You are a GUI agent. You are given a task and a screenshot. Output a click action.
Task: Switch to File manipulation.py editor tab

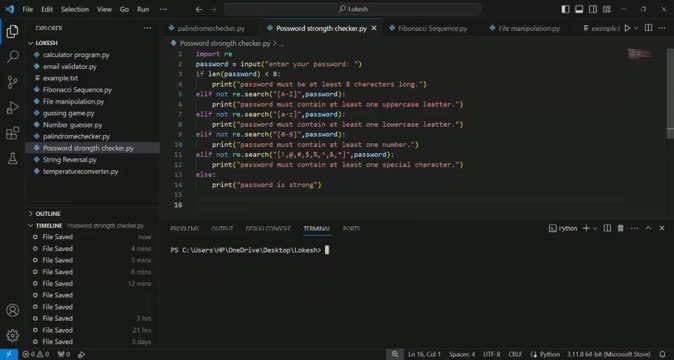[x=529, y=28]
